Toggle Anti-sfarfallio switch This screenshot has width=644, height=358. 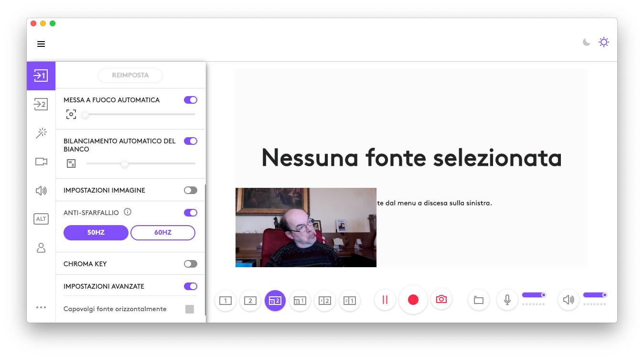[x=191, y=213]
